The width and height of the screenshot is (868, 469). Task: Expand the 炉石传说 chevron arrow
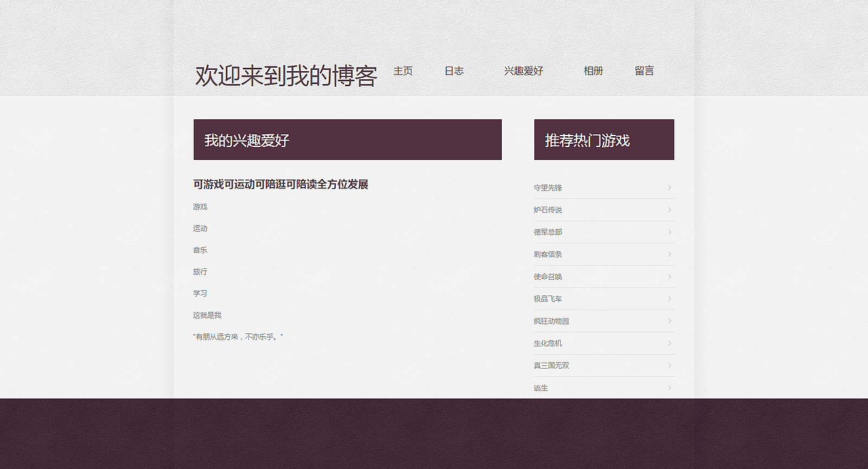click(x=669, y=210)
